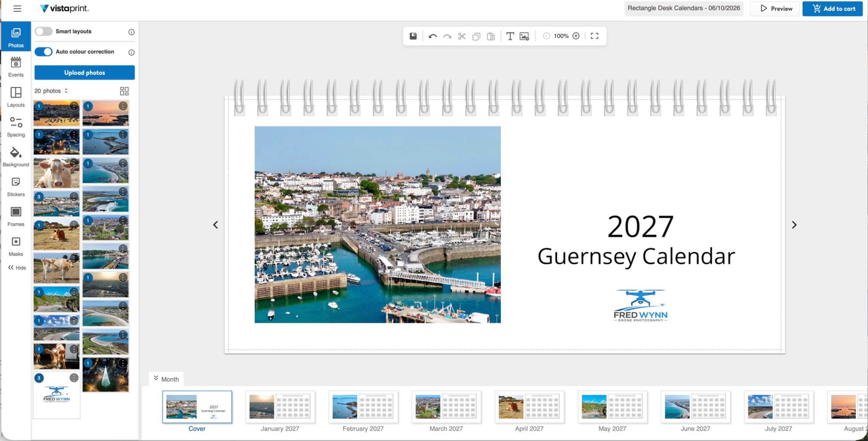The height and width of the screenshot is (441, 868).
Task: Switch photo grid view layout
Action: coord(124,91)
